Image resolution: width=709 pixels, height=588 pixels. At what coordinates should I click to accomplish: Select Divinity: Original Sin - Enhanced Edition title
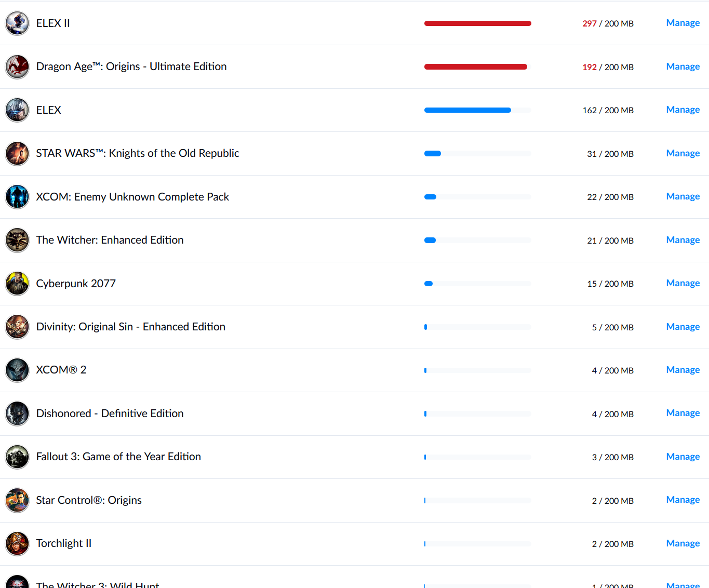pyautogui.click(x=131, y=327)
